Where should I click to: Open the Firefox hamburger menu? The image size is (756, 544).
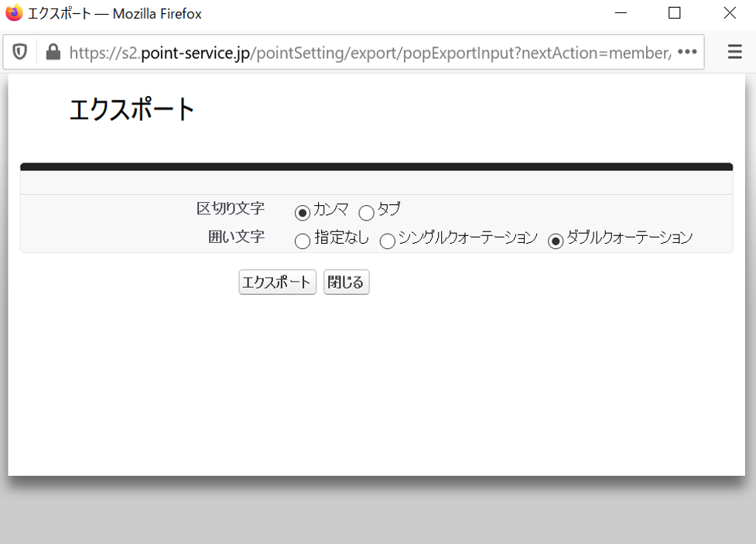[735, 52]
